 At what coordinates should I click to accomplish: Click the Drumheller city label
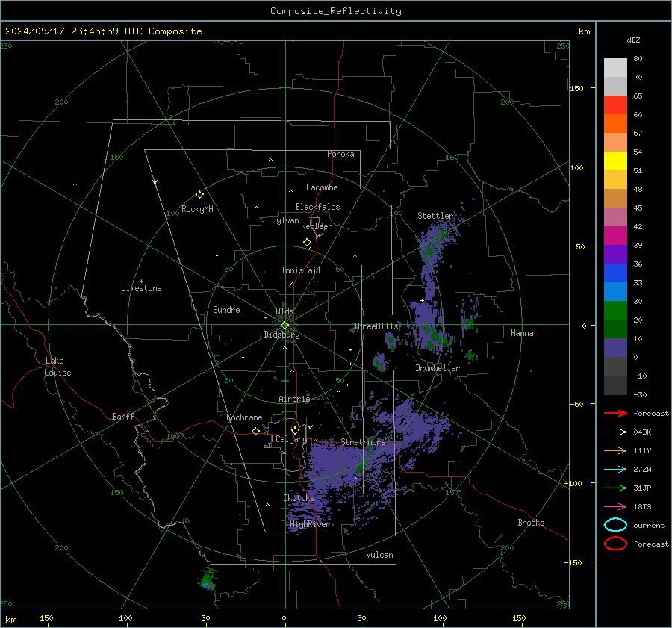tap(438, 368)
